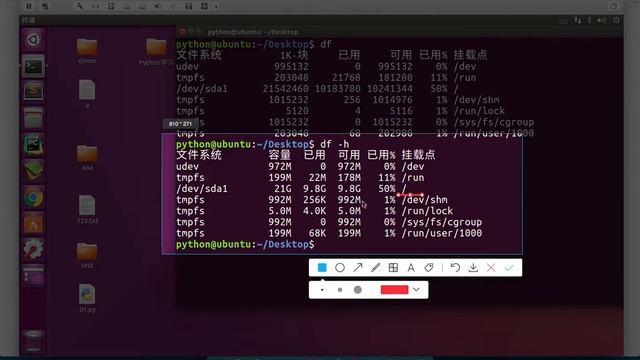Click the 挂载点 header in df -h output

click(x=419, y=155)
